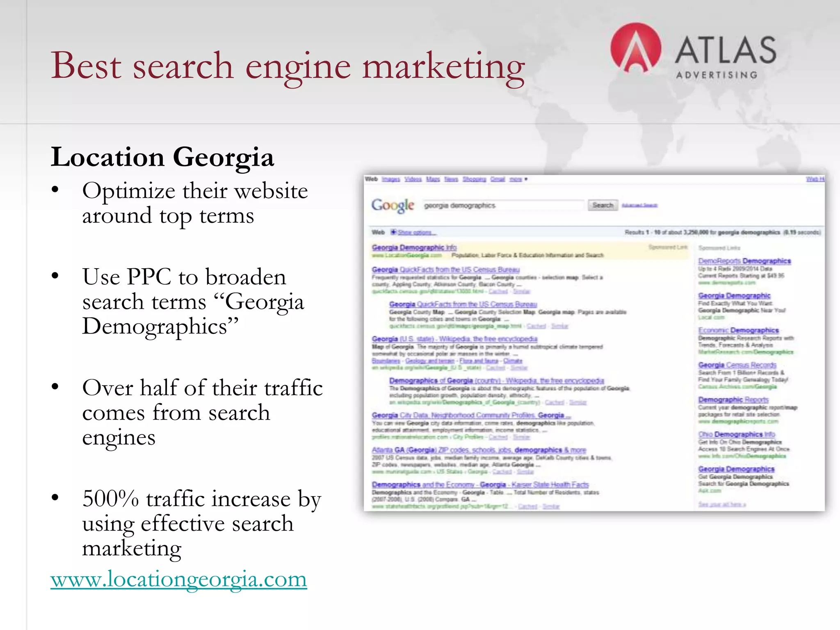Click the Georgia Census Records sponsored link

pos(737,365)
